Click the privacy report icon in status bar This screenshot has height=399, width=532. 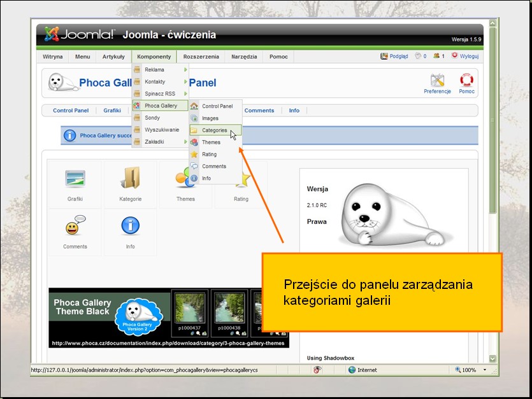tap(317, 370)
